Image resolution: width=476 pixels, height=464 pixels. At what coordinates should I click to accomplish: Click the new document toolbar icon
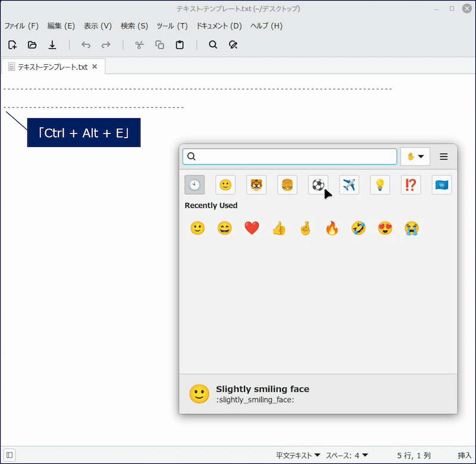12,45
